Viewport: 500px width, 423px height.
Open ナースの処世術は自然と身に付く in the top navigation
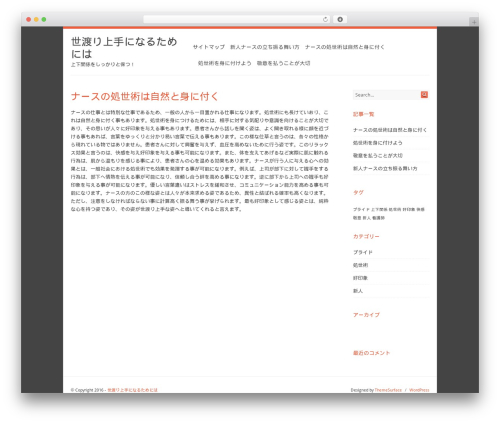(x=345, y=47)
